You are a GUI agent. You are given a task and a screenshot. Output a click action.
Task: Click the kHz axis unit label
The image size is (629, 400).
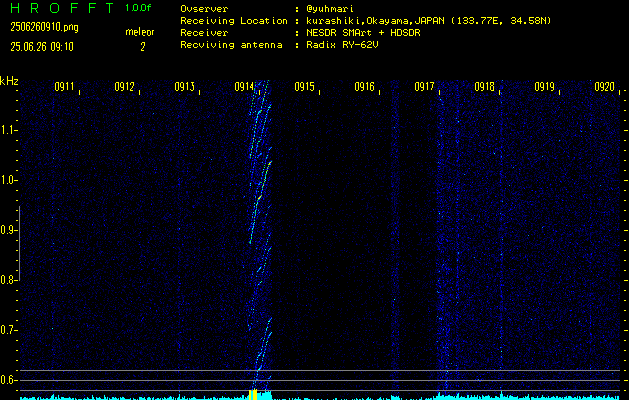(9, 81)
